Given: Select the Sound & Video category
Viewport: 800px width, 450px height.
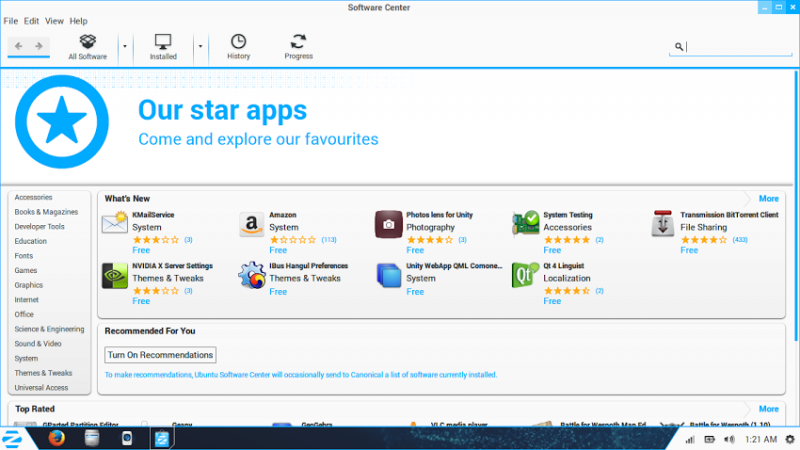Looking at the screenshot, I should click(38, 344).
